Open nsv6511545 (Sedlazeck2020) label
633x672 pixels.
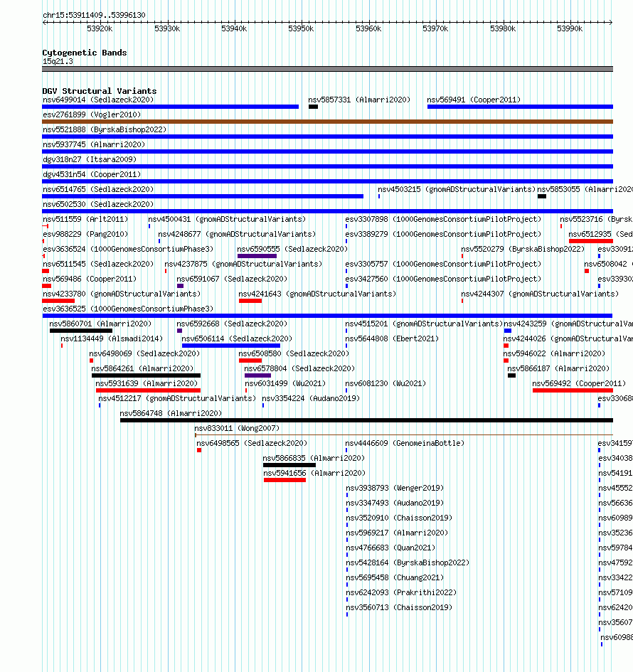(x=98, y=264)
